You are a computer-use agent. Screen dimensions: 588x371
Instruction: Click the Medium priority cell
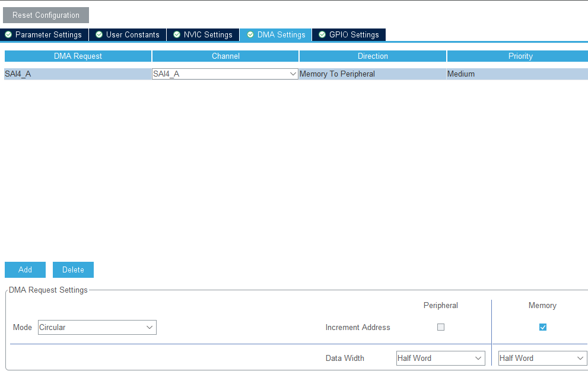point(517,74)
